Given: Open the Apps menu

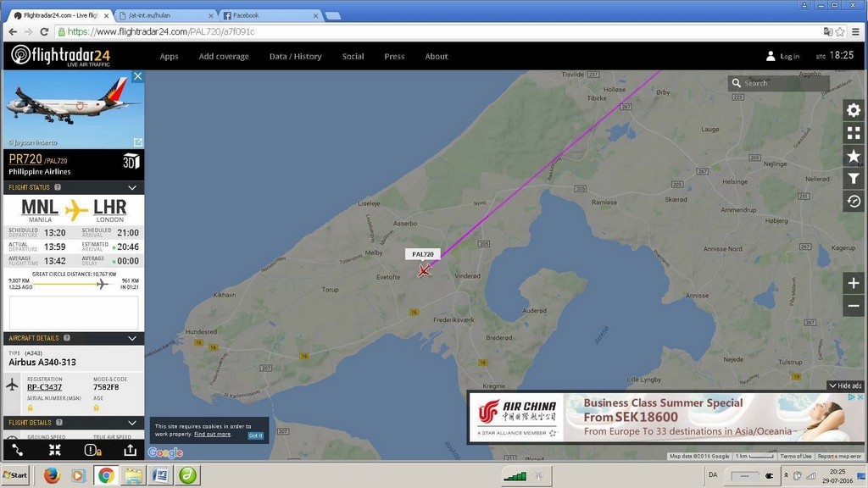Looking at the screenshot, I should (x=169, y=57).
